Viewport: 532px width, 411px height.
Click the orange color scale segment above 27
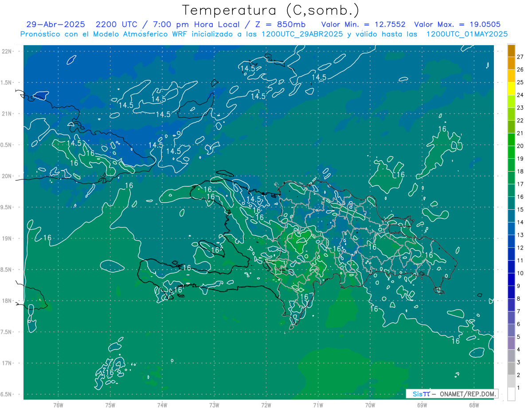click(511, 51)
